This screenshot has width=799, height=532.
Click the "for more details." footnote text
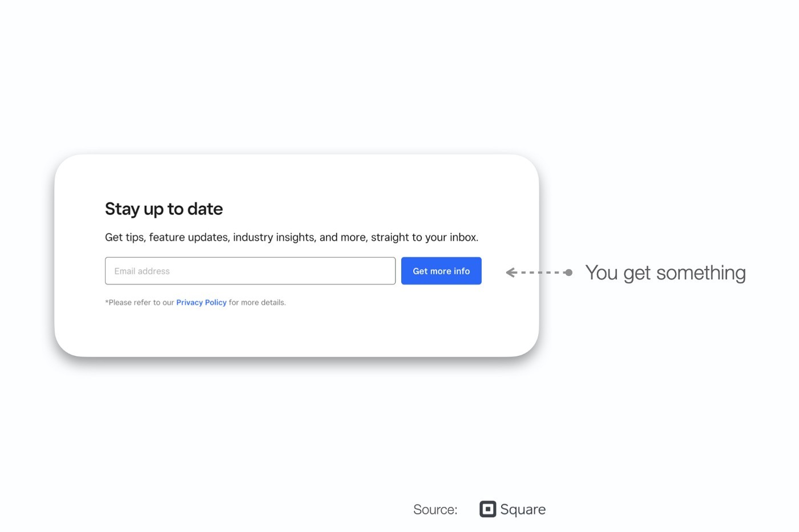(x=257, y=303)
